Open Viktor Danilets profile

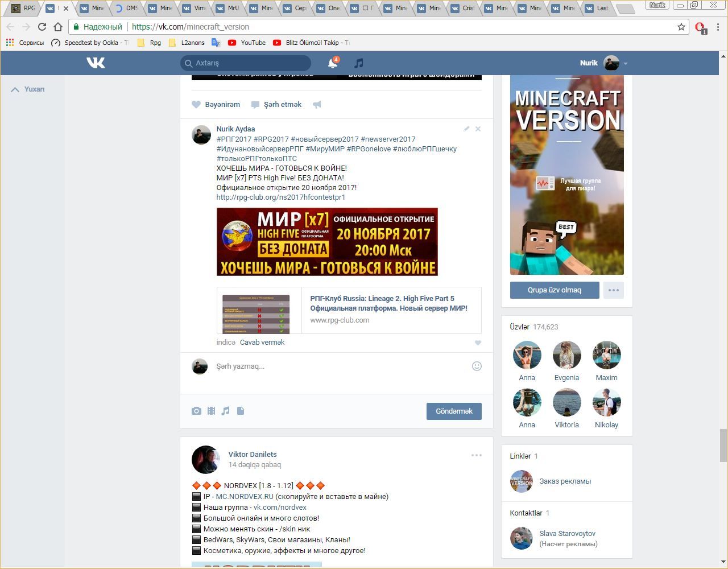(253, 455)
